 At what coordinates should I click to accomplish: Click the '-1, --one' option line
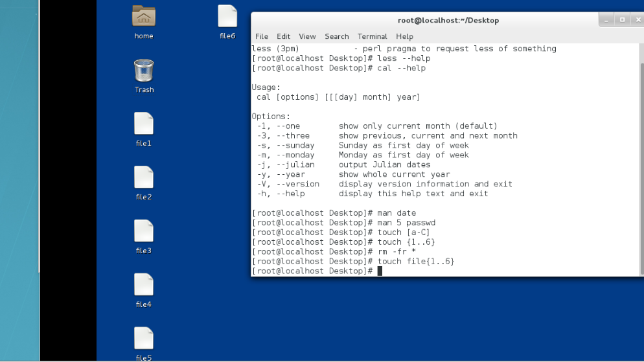(378, 126)
